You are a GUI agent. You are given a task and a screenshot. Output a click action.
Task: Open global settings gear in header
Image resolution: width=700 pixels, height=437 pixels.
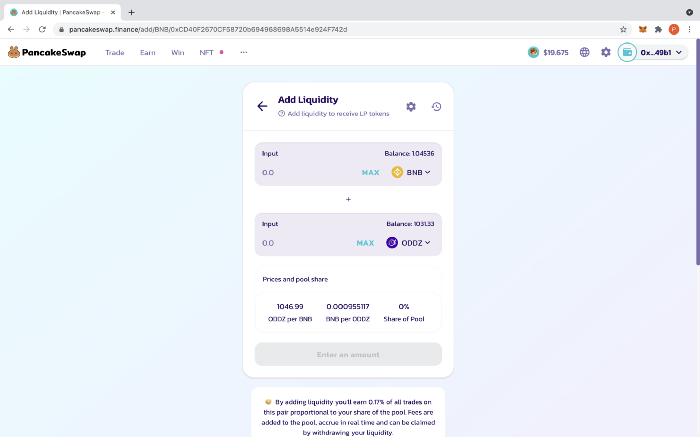coord(605,52)
